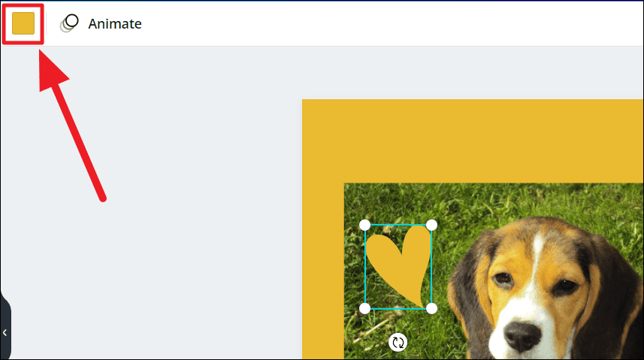
Task: Click bottom-left resize handle of heart
Action: coord(364,309)
